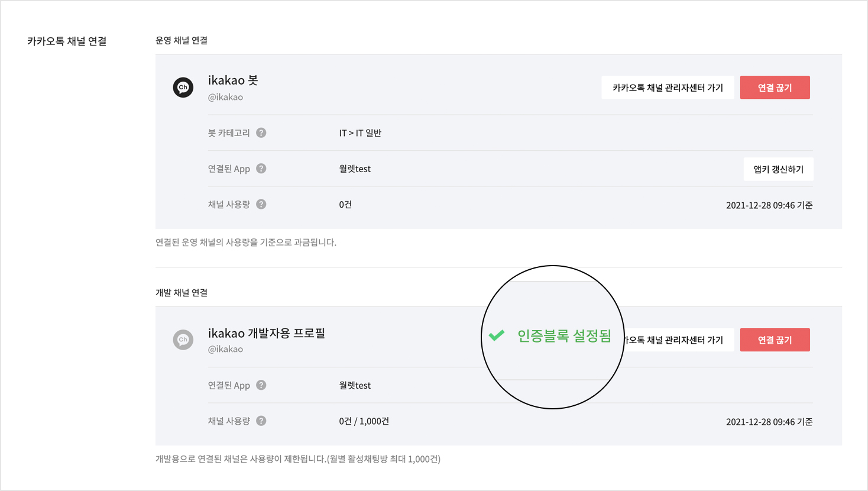Screen dimensions: 868x491
Task: Click the green 인증블록 설정됨 checkmark icon
Action: [497, 336]
